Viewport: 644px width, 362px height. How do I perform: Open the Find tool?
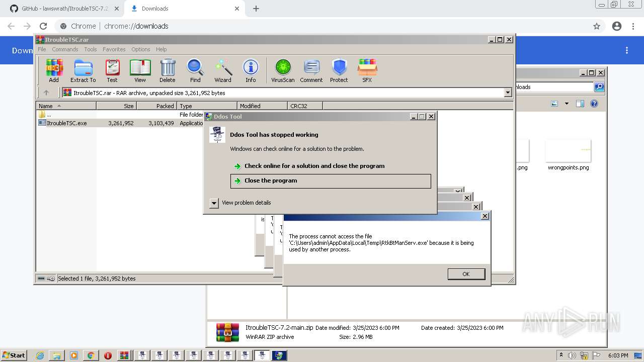195,70
